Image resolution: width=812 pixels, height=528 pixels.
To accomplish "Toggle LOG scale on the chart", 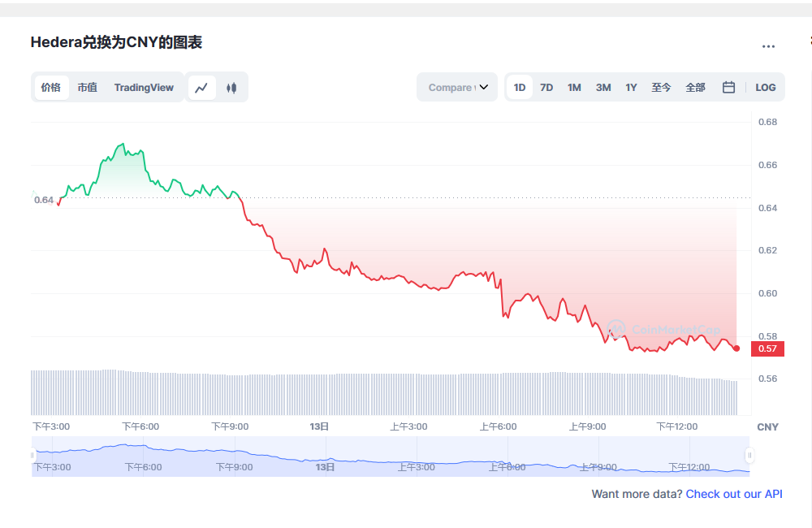I will tap(766, 88).
